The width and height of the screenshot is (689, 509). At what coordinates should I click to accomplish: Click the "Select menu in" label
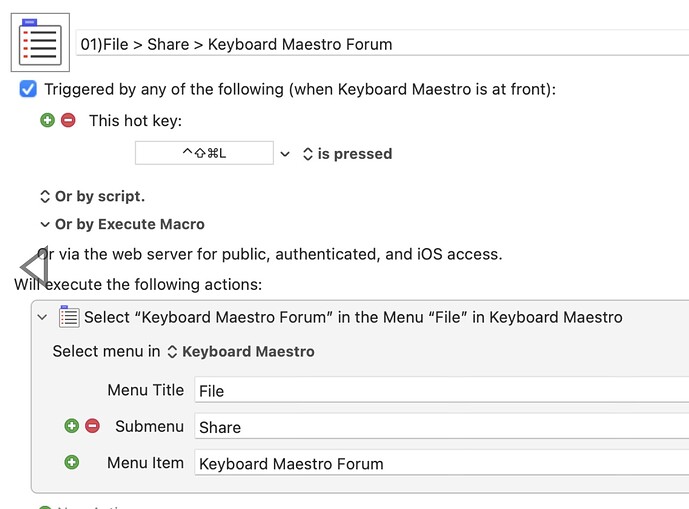[x=106, y=351]
